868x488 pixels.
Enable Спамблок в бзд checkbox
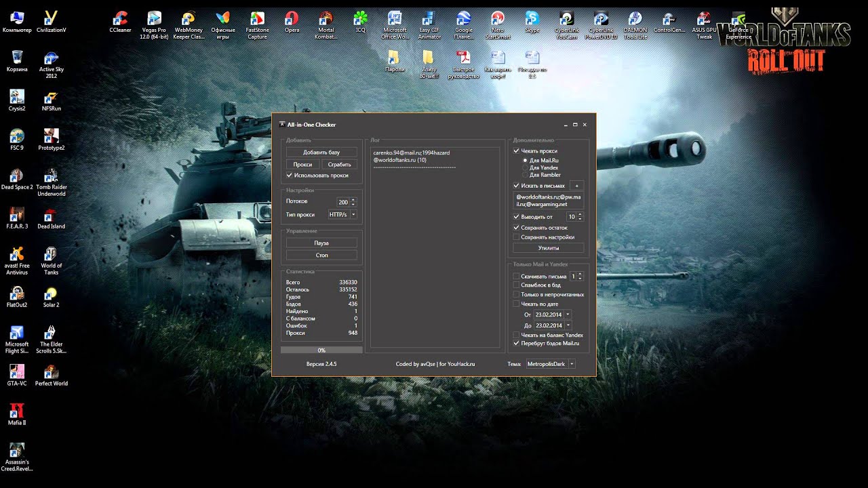point(517,285)
